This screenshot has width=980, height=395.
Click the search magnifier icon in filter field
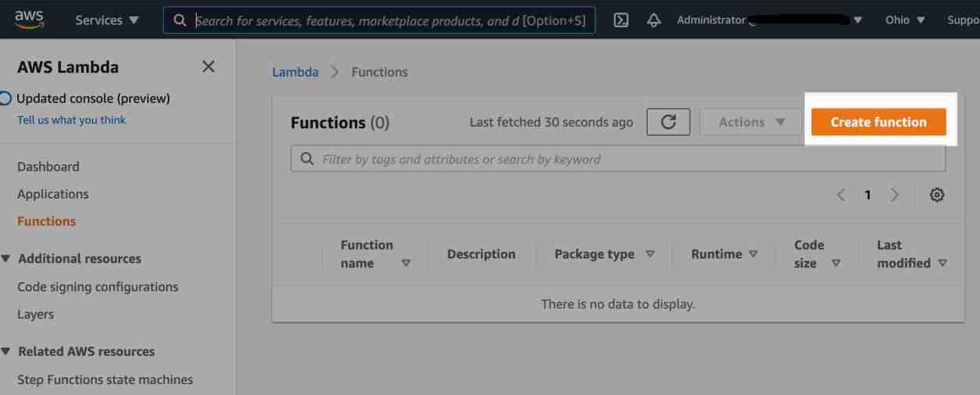coord(307,159)
